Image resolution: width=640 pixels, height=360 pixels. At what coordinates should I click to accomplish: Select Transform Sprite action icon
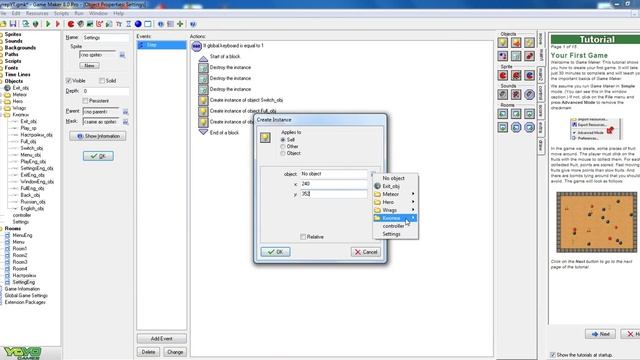[x=516, y=76]
